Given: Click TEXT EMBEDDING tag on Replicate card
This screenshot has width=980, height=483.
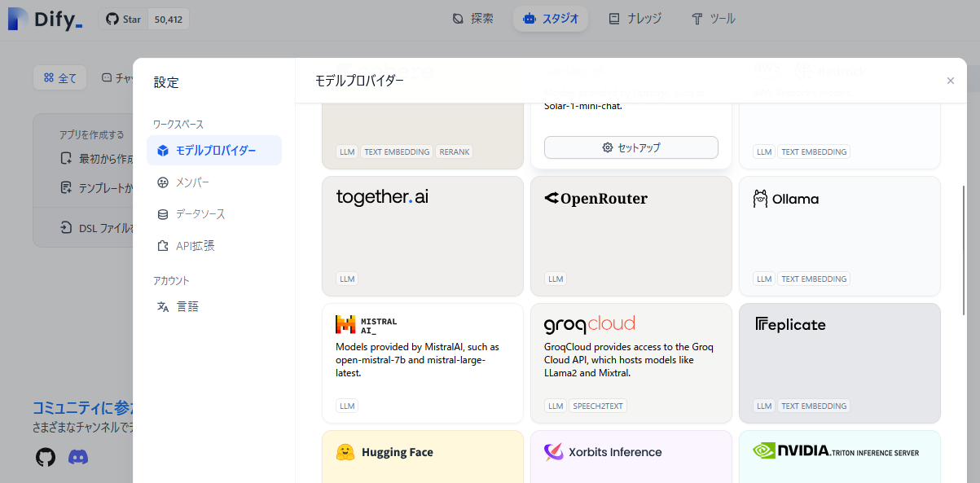Looking at the screenshot, I should click(814, 406).
